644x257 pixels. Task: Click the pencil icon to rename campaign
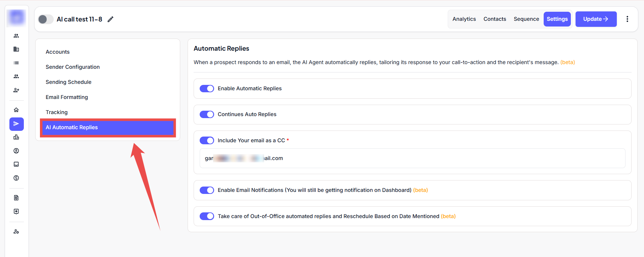[110, 19]
